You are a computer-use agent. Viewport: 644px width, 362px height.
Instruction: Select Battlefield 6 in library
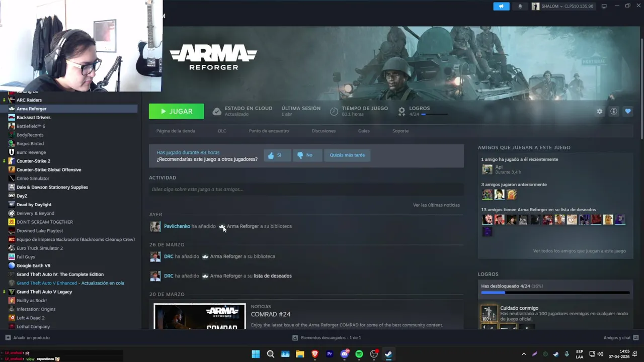31,126
